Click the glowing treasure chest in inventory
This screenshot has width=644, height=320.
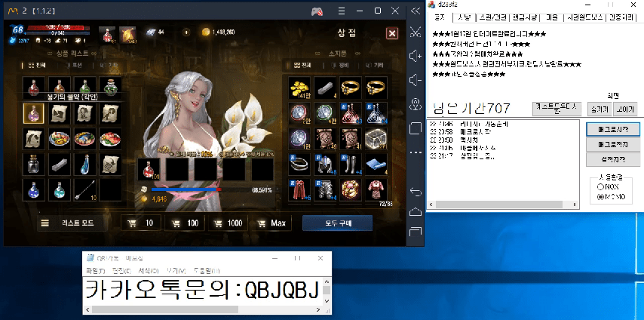click(x=376, y=139)
